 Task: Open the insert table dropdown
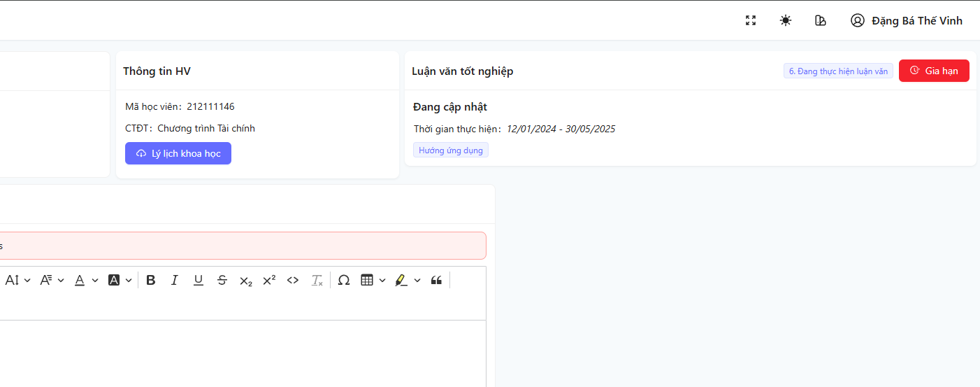(x=373, y=281)
